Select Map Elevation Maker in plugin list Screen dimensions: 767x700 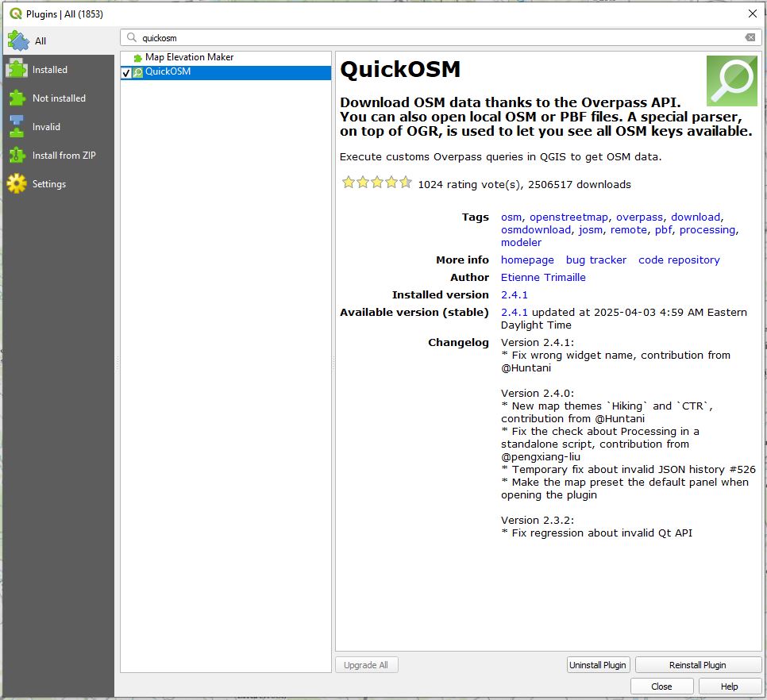pyautogui.click(x=189, y=58)
